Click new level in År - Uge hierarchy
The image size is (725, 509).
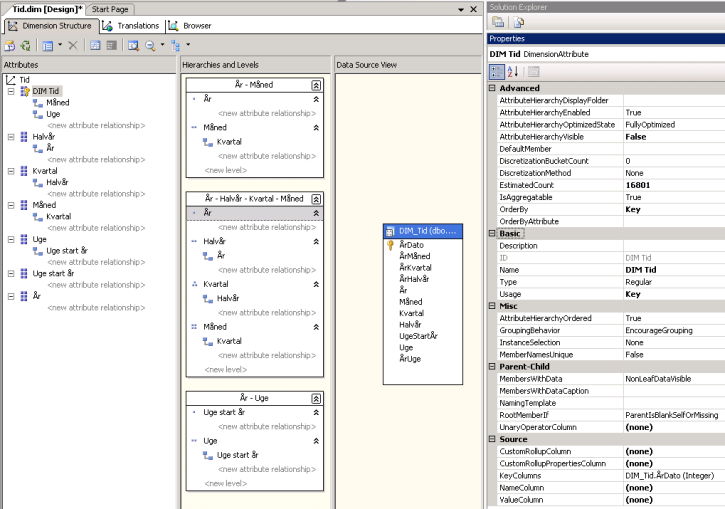coord(226,484)
